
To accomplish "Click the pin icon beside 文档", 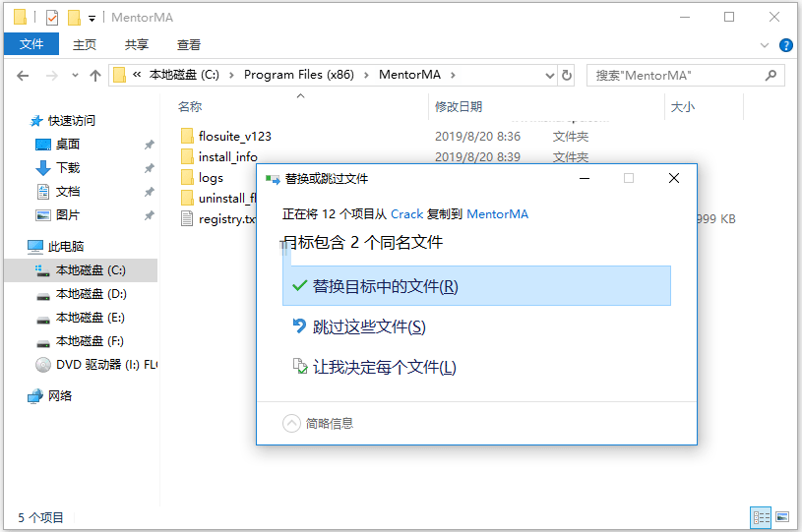I will pos(149,192).
